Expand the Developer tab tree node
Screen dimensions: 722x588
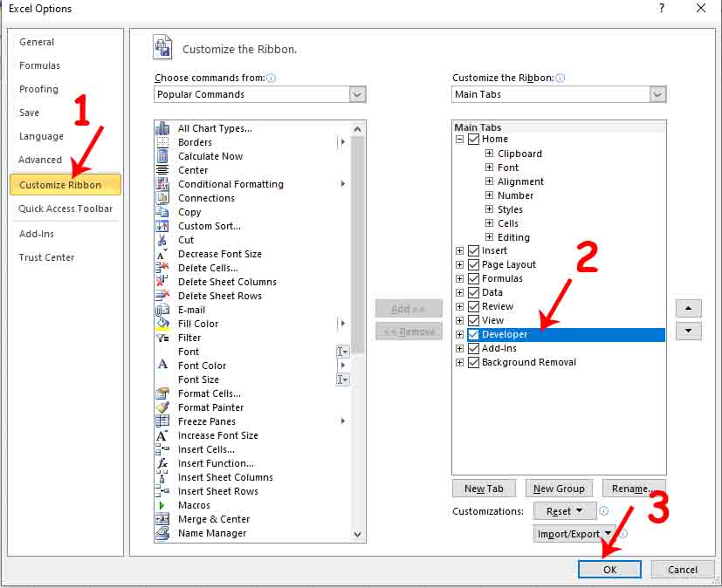pos(459,334)
